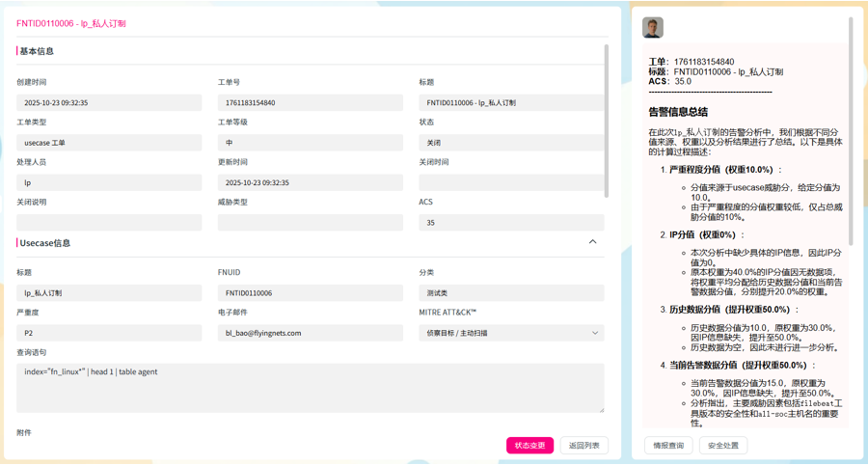Click the 工单号 field

[310, 102]
